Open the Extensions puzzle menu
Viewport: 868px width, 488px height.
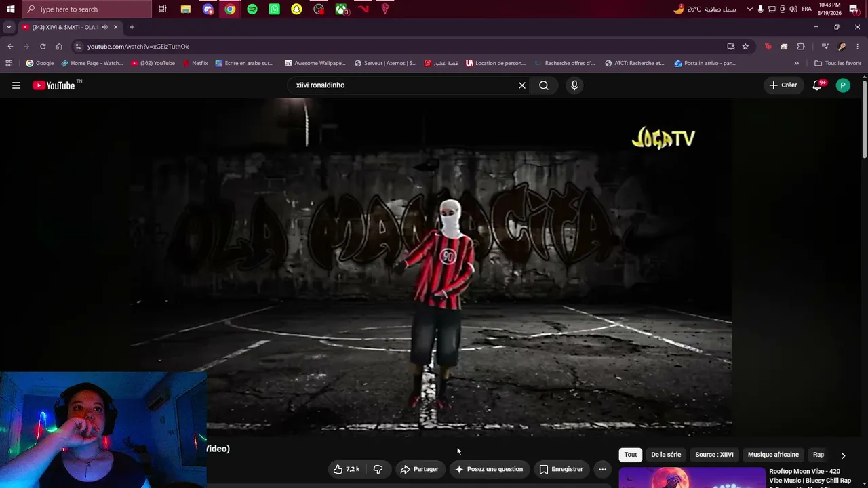pos(801,47)
